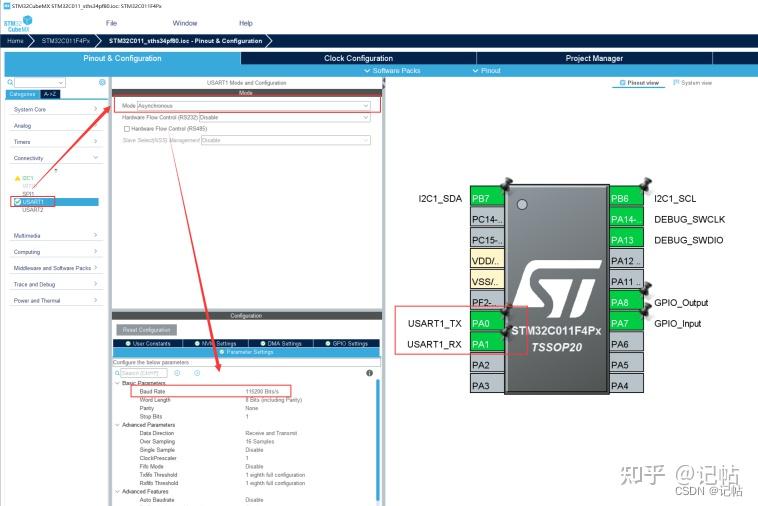This screenshot has height=506, width=758.
Task: Open the Window menu
Action: 185,23
